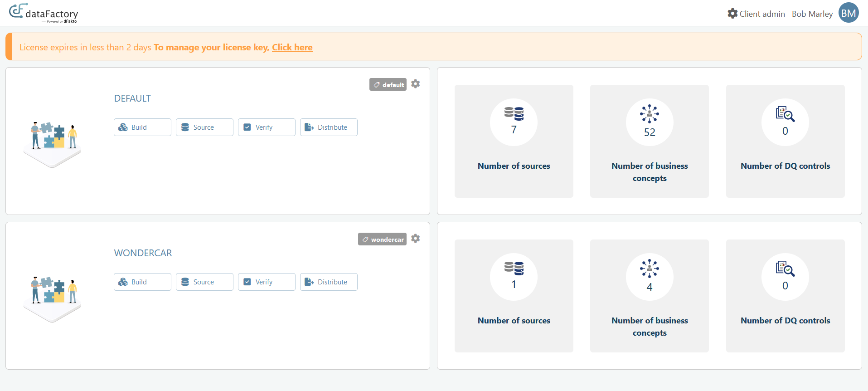Click Client admin gear icon
The height and width of the screenshot is (391, 868).
[732, 14]
